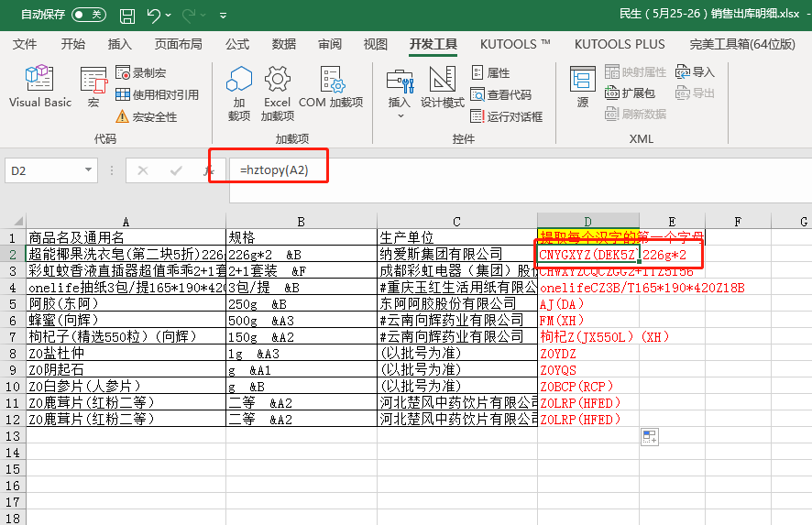Select cell C2 纳爱斯集团有限公司
Screen dimensions: 812x525
(x=456, y=254)
